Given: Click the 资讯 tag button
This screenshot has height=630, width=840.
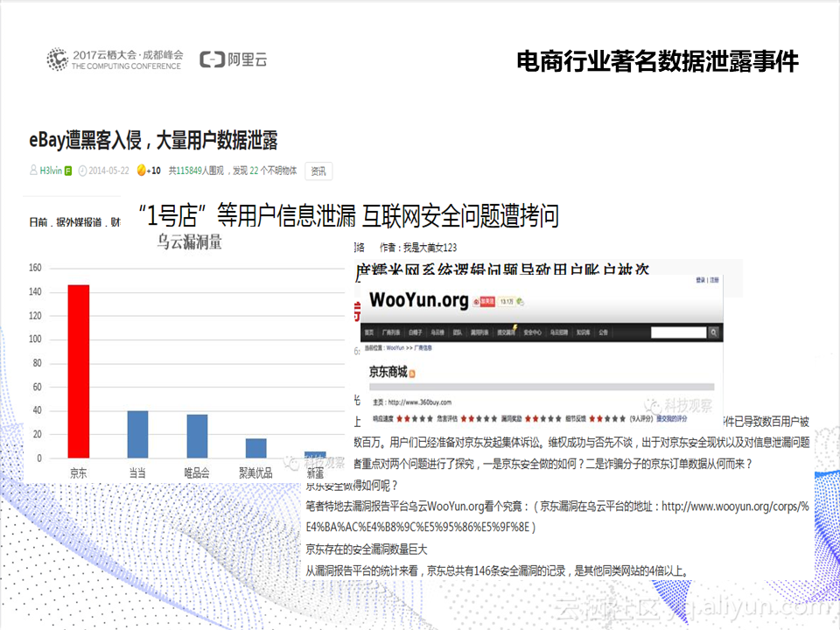Looking at the screenshot, I should (x=318, y=171).
